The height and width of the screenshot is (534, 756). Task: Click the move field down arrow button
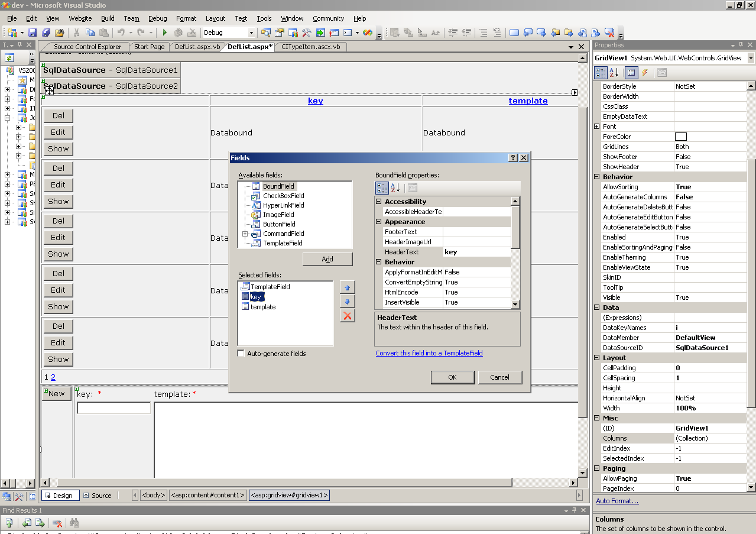tap(347, 302)
